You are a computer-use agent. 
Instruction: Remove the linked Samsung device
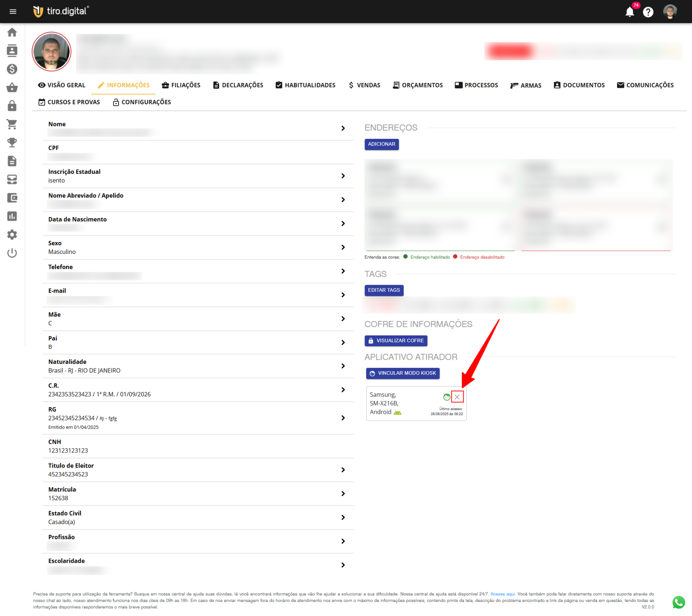pyautogui.click(x=457, y=397)
